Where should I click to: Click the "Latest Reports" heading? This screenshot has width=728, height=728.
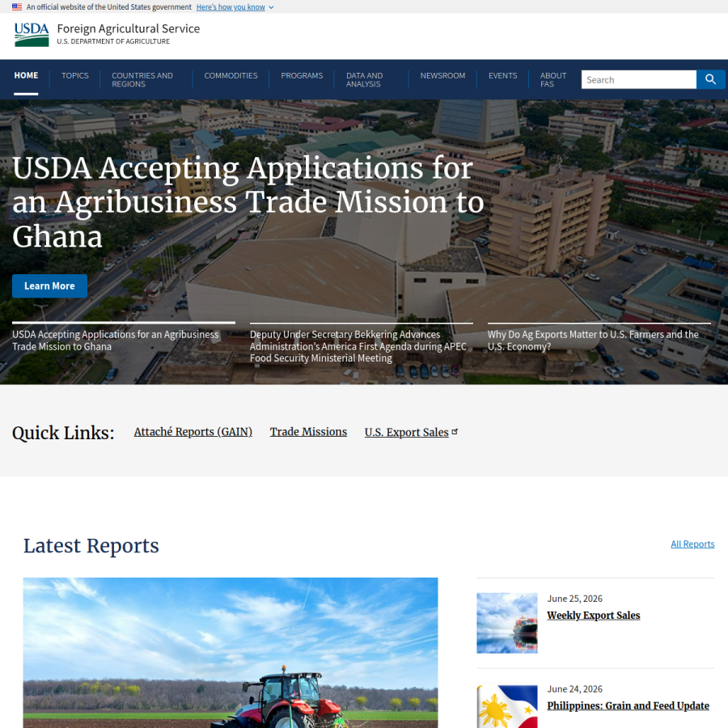[91, 545]
